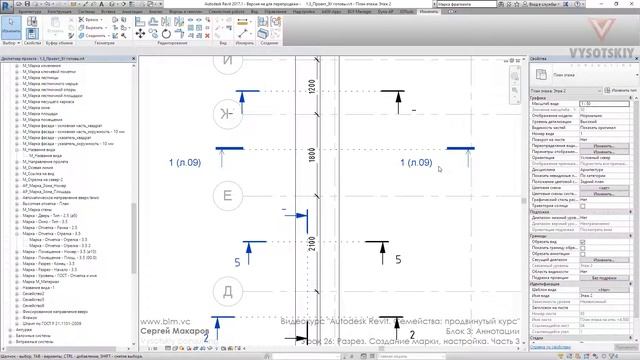Click Edit button for Visibility/Graphics Overrides
Screen dimensions: 640x360
pos(604,146)
